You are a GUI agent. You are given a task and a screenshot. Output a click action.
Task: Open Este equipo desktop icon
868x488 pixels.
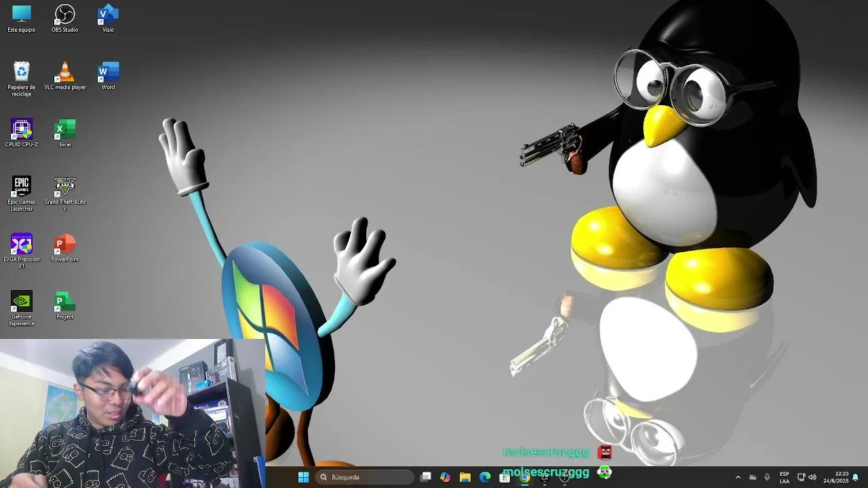(22, 18)
